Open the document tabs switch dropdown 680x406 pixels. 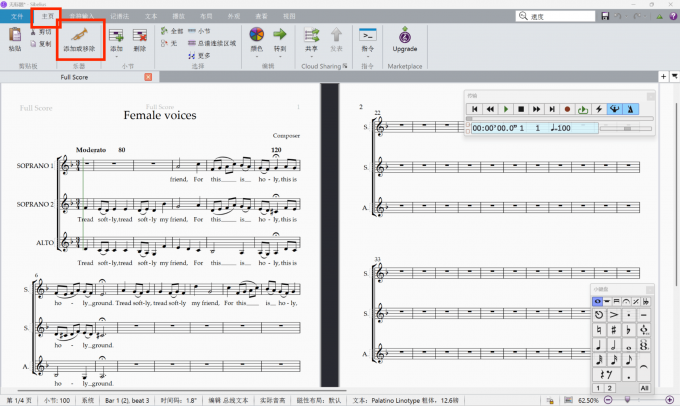[674, 77]
